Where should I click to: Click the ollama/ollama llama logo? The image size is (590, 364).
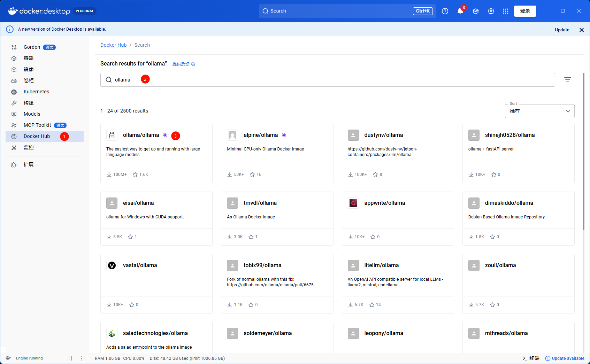112,135
